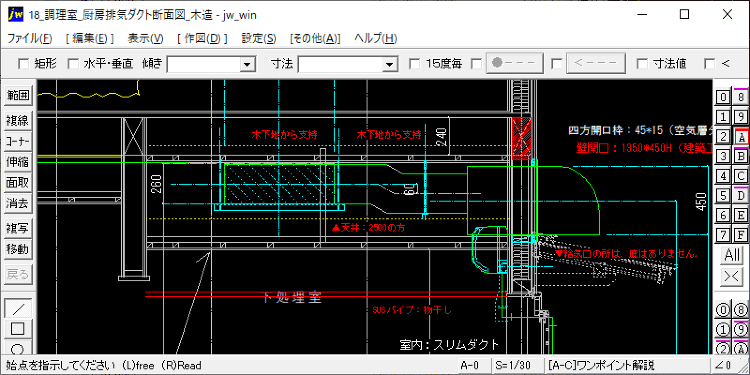Switch to layer F button
Viewport: 750px width, 375px height.
tap(741, 234)
